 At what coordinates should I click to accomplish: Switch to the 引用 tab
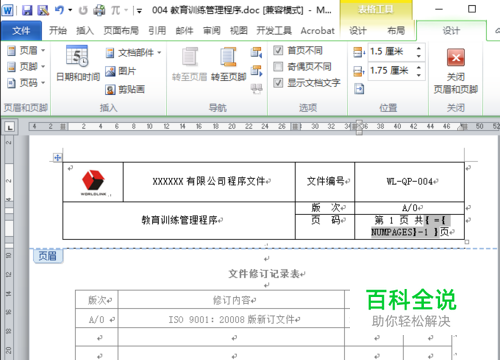tap(157, 31)
